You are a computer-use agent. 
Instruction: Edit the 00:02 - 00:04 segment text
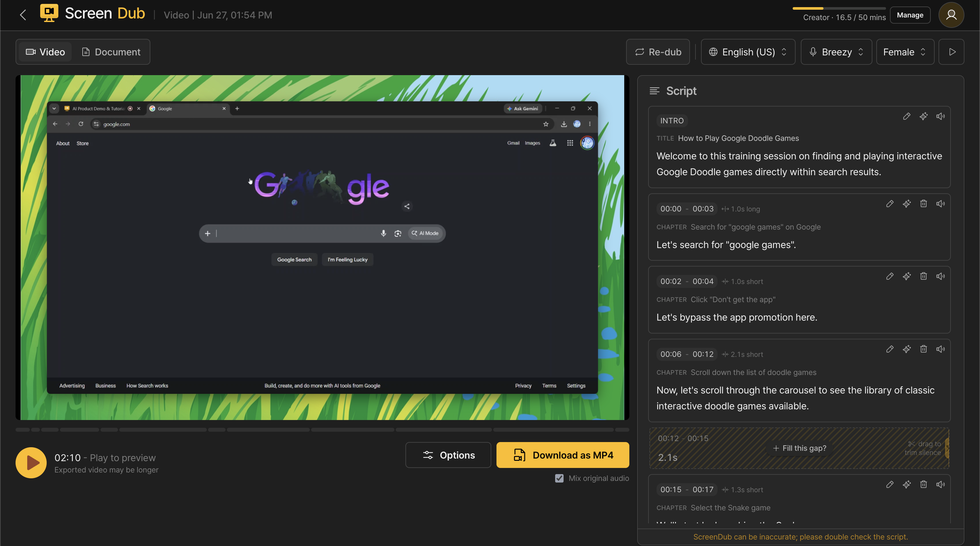pos(890,277)
